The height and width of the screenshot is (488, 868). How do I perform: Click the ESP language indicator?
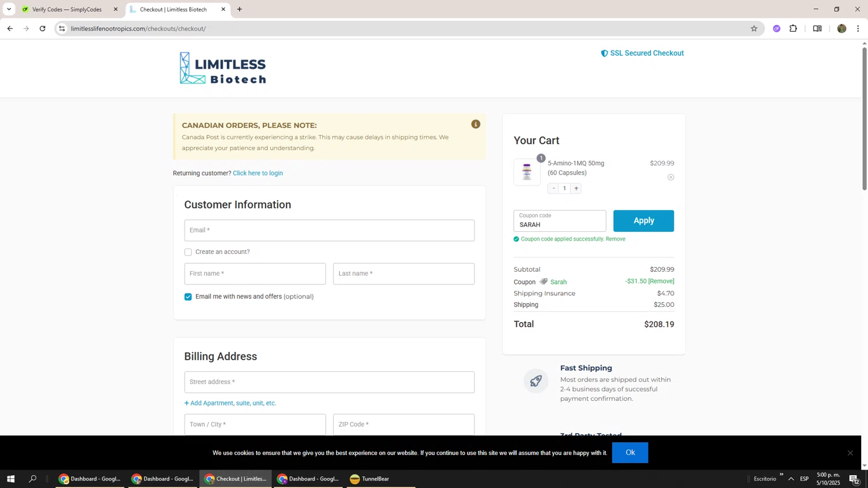pos(804,479)
